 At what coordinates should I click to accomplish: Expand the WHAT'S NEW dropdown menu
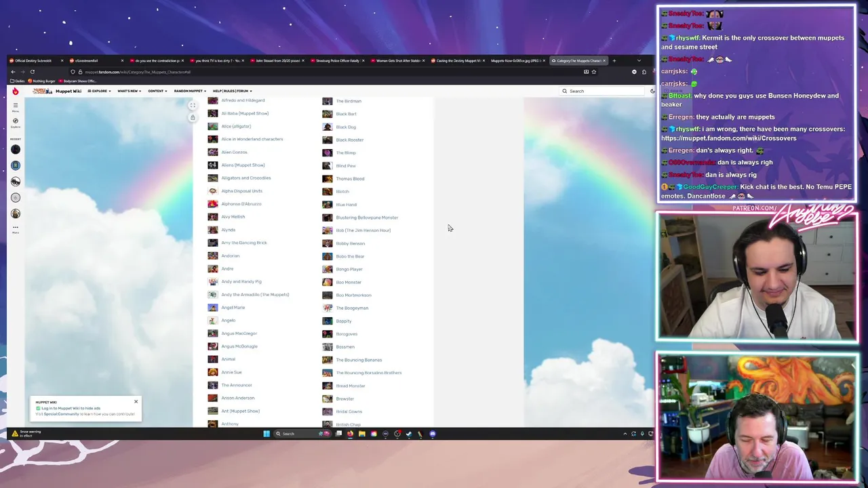coord(130,91)
